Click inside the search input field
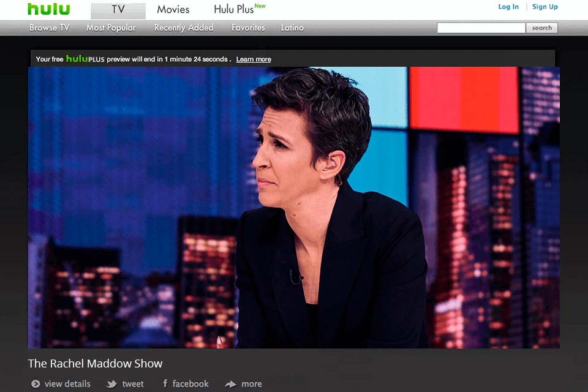The image size is (588, 392). coord(481,28)
